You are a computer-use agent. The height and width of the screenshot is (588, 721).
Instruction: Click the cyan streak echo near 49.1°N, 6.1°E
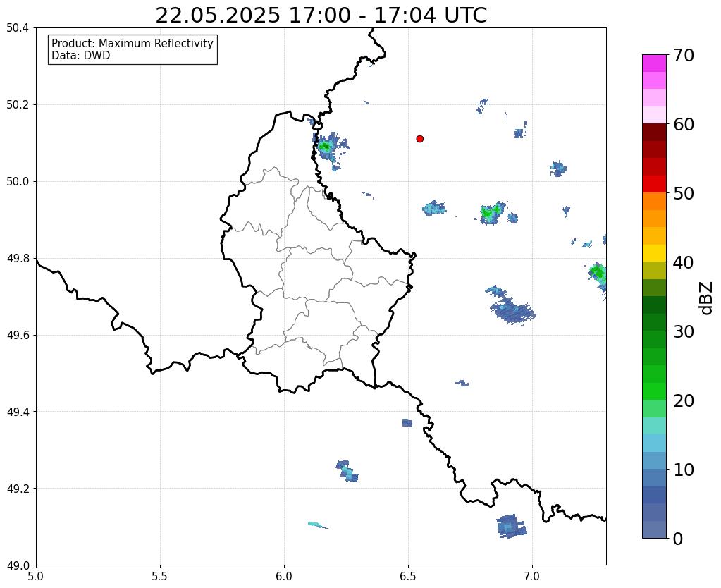(317, 525)
